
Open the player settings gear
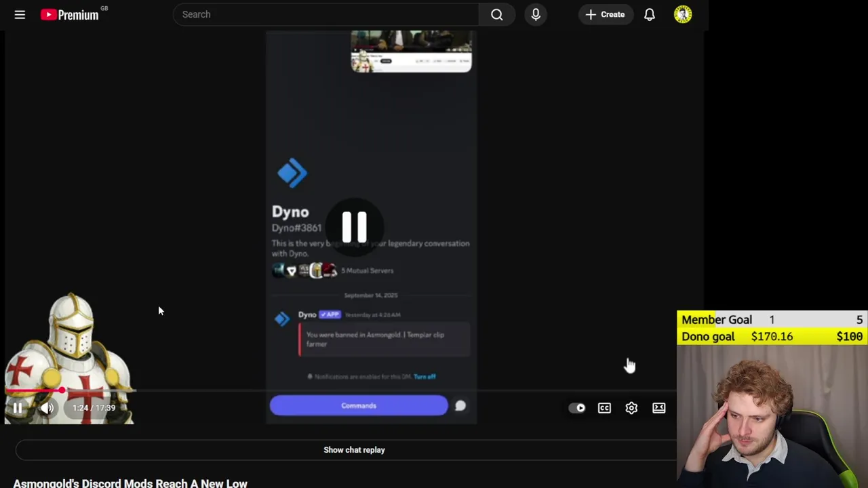(631, 408)
